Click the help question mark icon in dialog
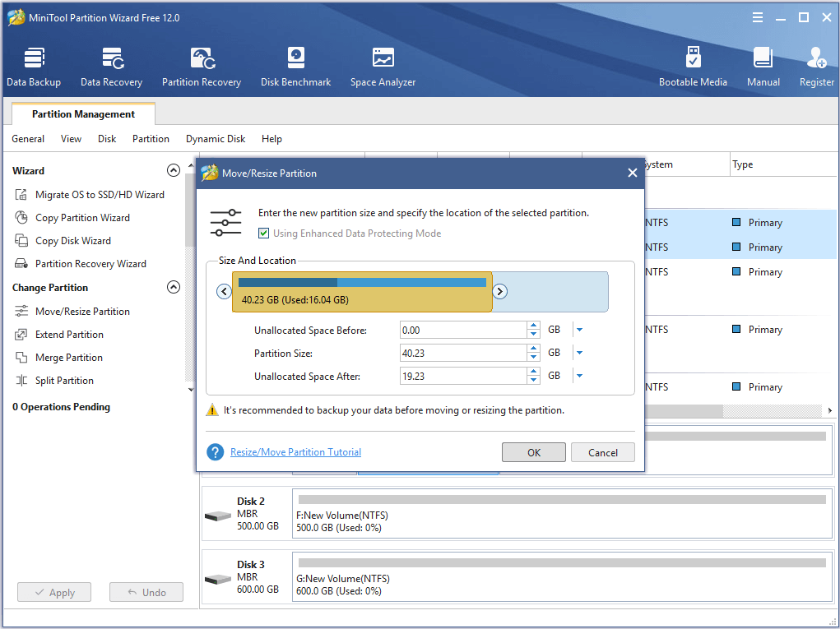 (x=215, y=452)
